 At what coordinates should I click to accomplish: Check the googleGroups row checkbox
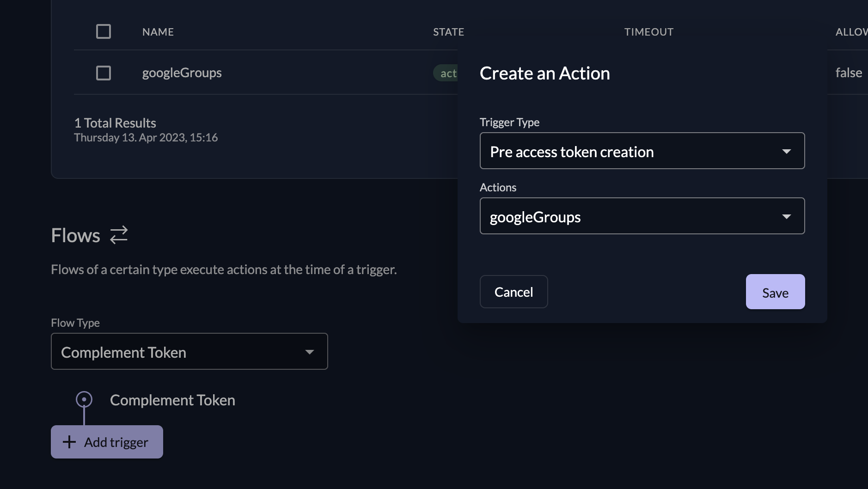(x=104, y=73)
